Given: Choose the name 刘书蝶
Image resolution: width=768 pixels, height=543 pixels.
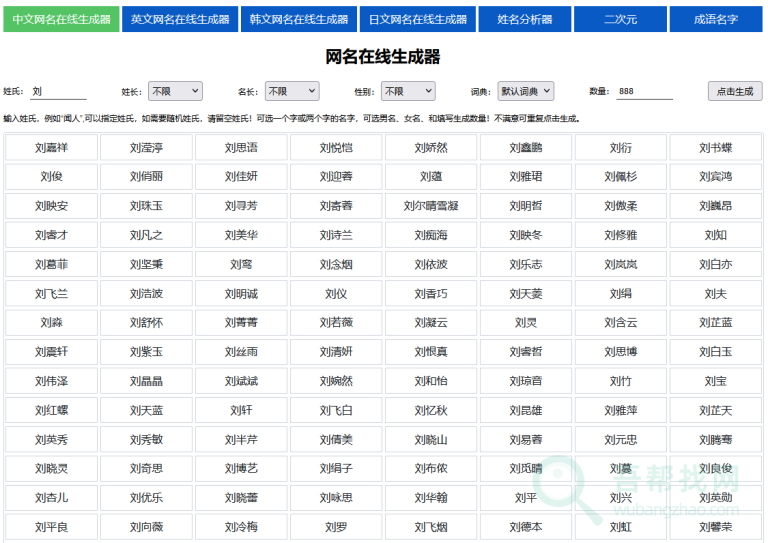Looking at the screenshot, I should 715,148.
